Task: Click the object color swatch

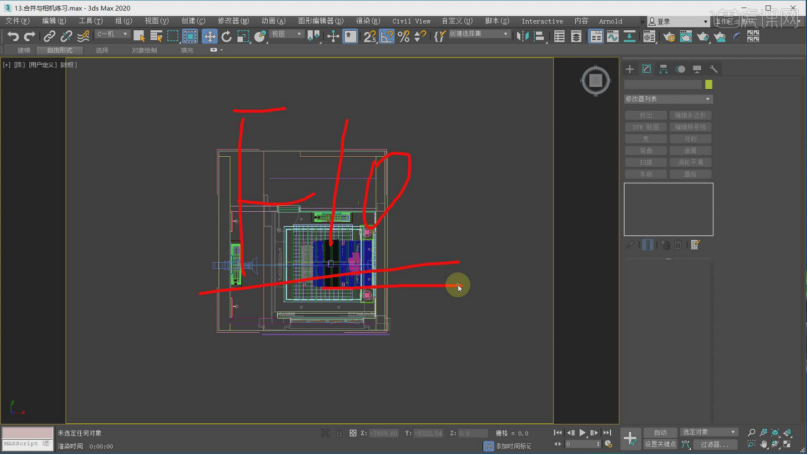Action: click(x=709, y=85)
